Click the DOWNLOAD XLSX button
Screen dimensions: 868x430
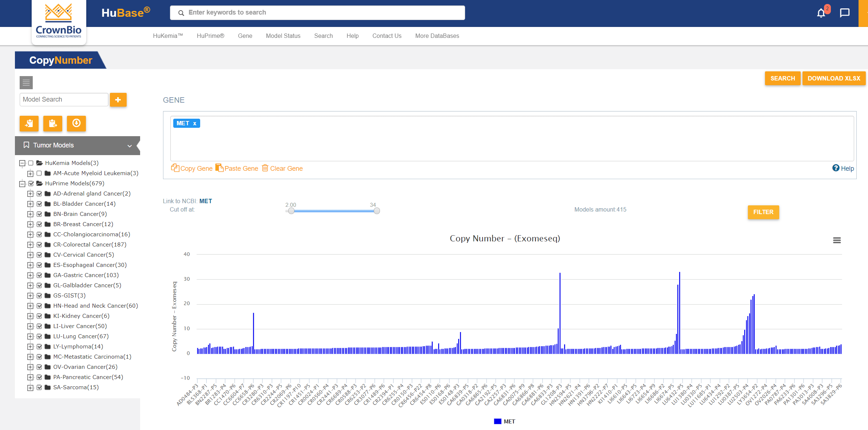[x=834, y=78]
